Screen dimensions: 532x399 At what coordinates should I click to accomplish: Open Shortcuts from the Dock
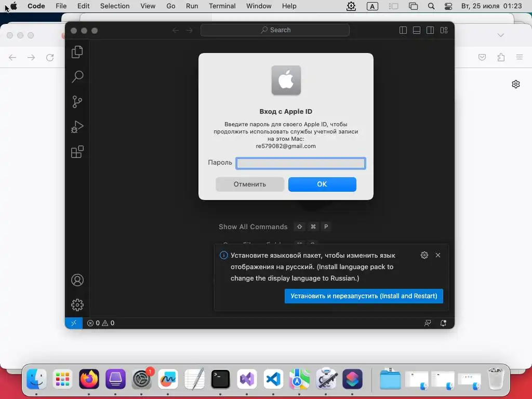352,379
